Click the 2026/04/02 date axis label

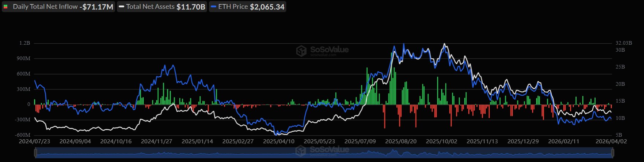pyautogui.click(x=611, y=141)
